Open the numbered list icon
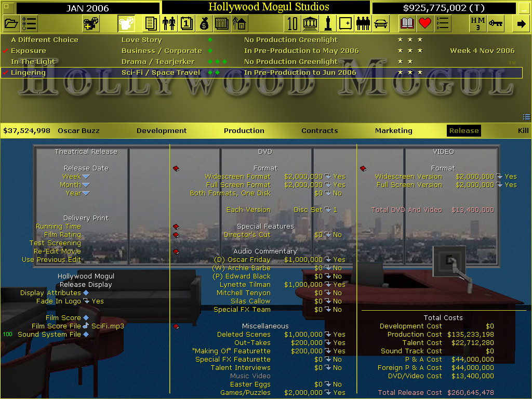Viewport: 532px width, 399px height. [x=443, y=23]
